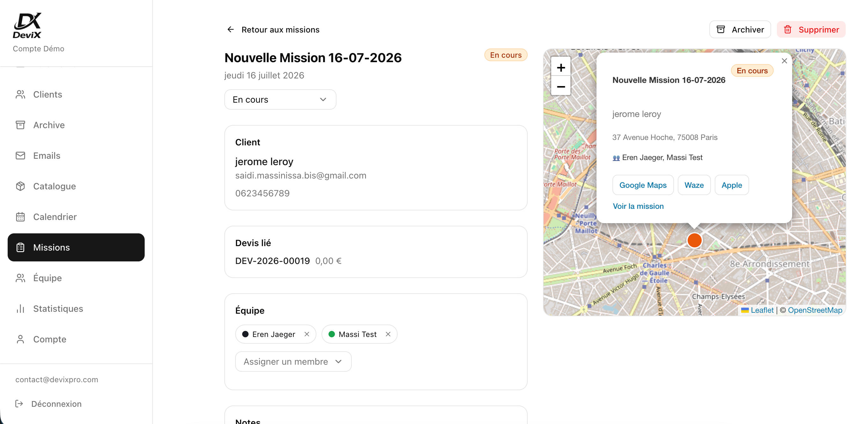Click the En cours badge beside mission title

coord(506,55)
